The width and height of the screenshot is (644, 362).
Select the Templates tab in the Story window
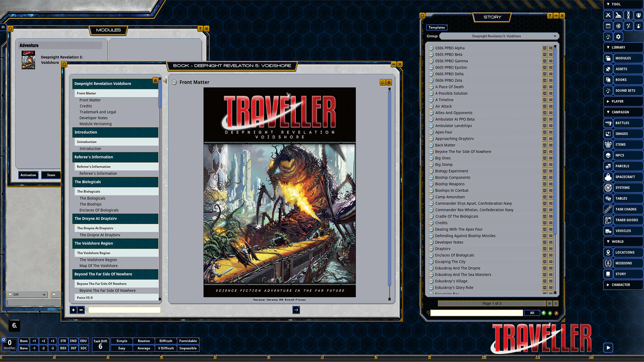[x=436, y=27]
